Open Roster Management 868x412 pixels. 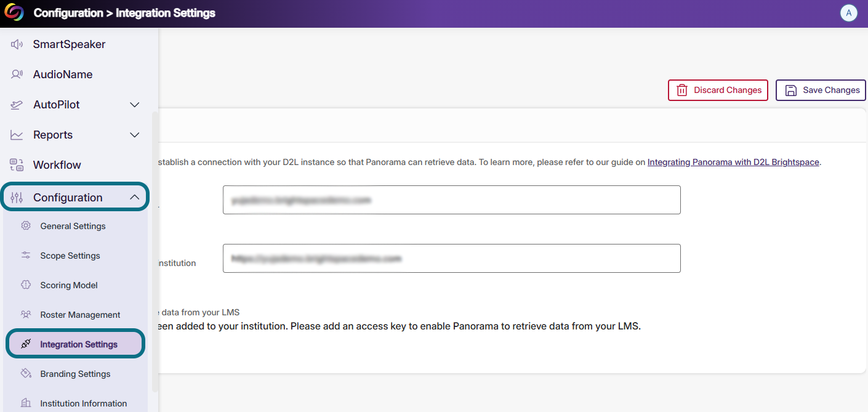pyautogui.click(x=80, y=315)
